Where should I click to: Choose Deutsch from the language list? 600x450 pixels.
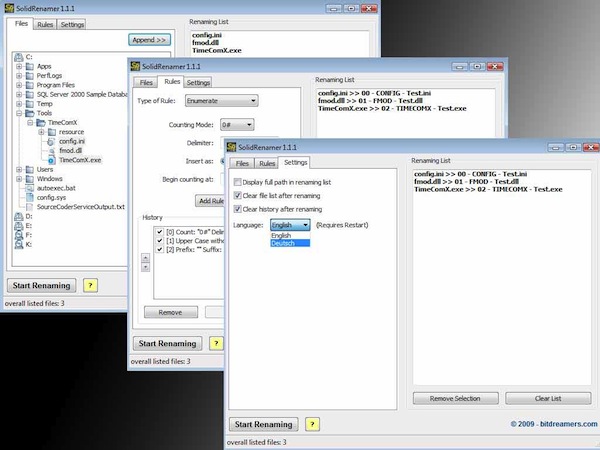(x=290, y=243)
